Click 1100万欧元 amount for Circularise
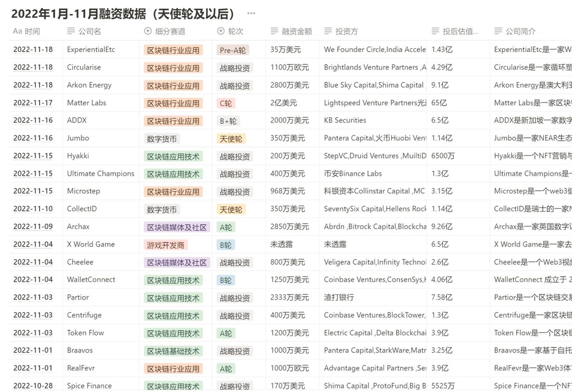572x392 pixels. coord(289,67)
